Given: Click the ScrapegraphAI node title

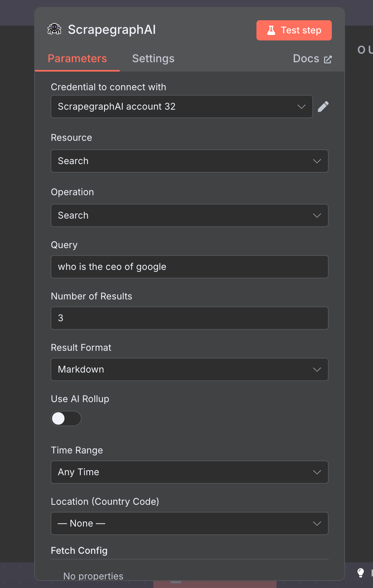Looking at the screenshot, I should (x=112, y=30).
